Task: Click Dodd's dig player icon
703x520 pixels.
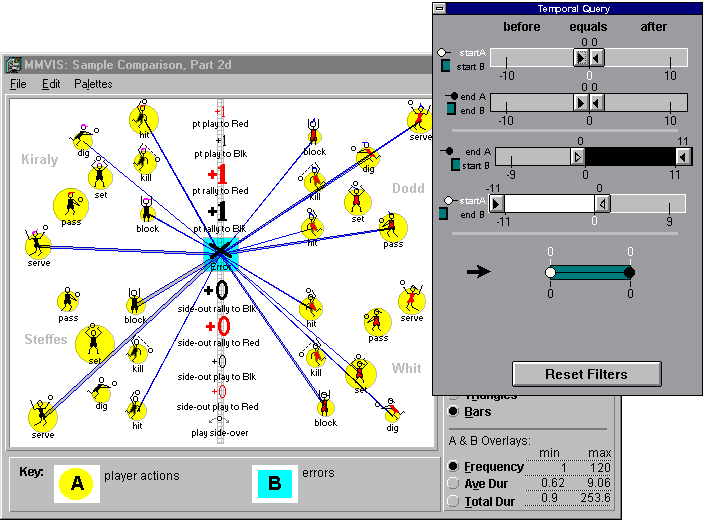Action: click(368, 155)
